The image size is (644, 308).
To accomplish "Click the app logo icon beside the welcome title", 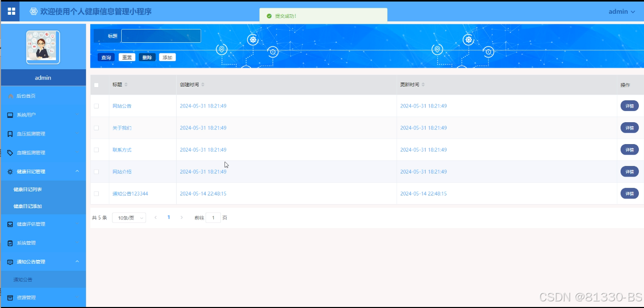I will tap(34, 11).
